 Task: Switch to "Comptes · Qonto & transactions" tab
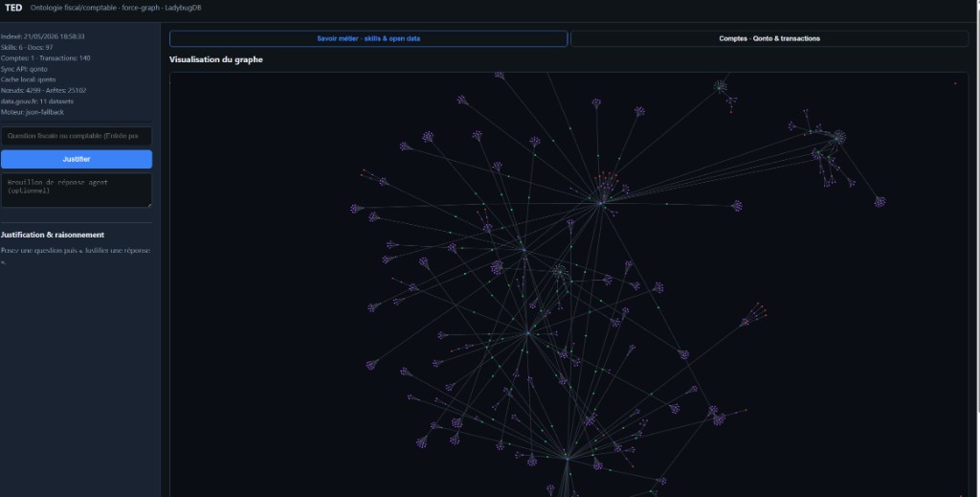click(x=769, y=38)
